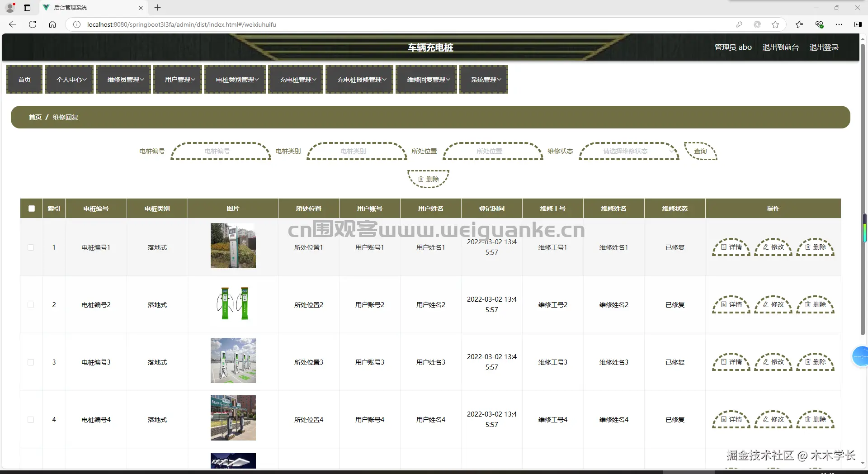
Task: Open a new browser tab
Action: point(157,8)
